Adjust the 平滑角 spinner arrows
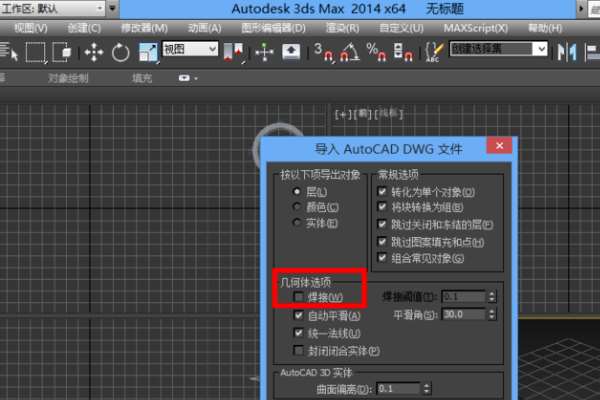Viewport: 600px width, 400px height. tap(492, 314)
